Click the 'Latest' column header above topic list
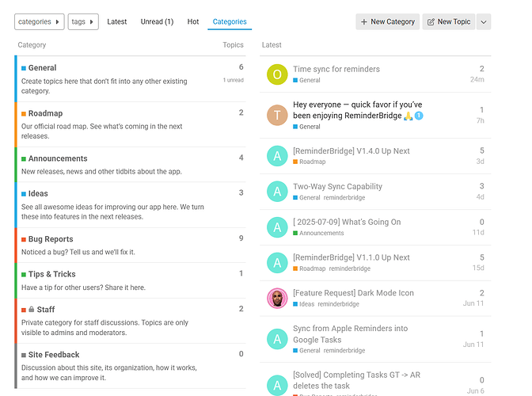This screenshot has height=396, width=532. click(272, 45)
